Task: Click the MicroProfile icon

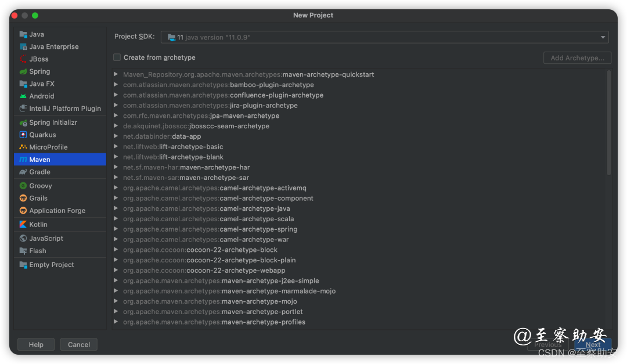Action: pyautogui.click(x=23, y=147)
